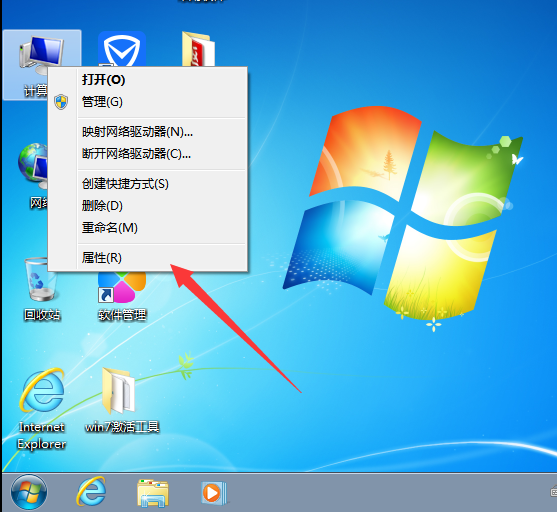Choose 创建快捷方式(S) from the menu

(147, 184)
